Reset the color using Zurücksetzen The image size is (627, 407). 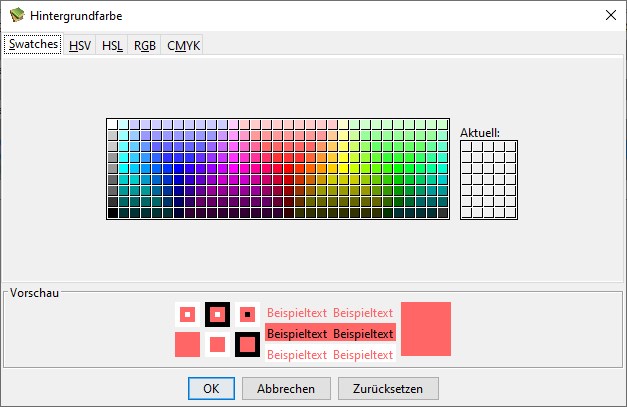(x=388, y=388)
